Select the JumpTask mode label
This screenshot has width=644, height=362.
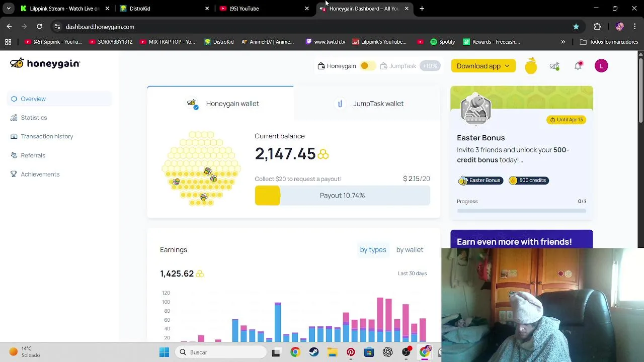[403, 66]
